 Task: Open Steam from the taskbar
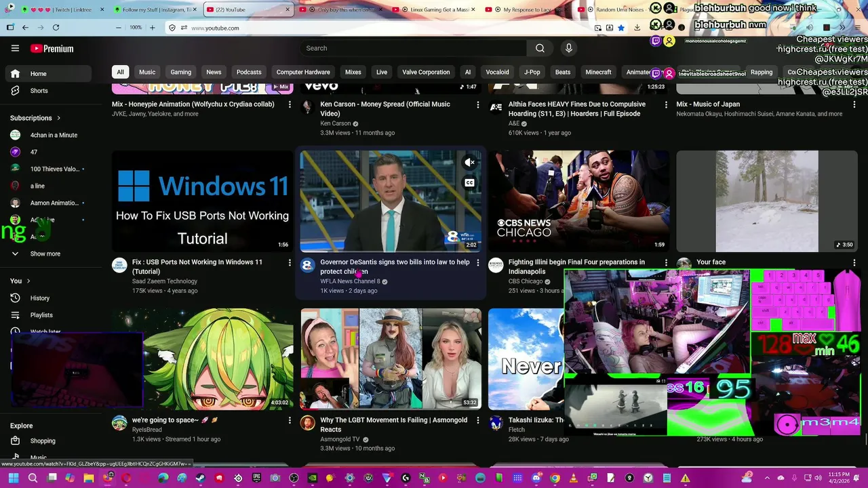pos(200,478)
